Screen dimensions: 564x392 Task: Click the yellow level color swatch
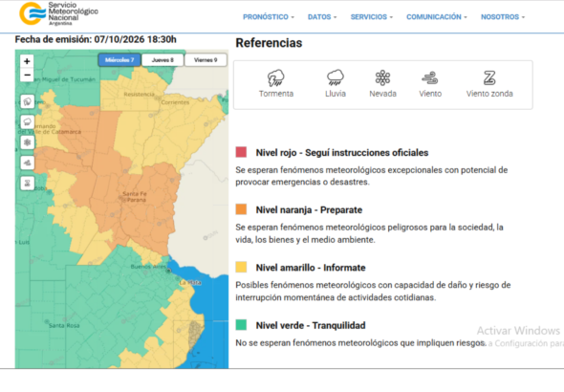point(241,267)
